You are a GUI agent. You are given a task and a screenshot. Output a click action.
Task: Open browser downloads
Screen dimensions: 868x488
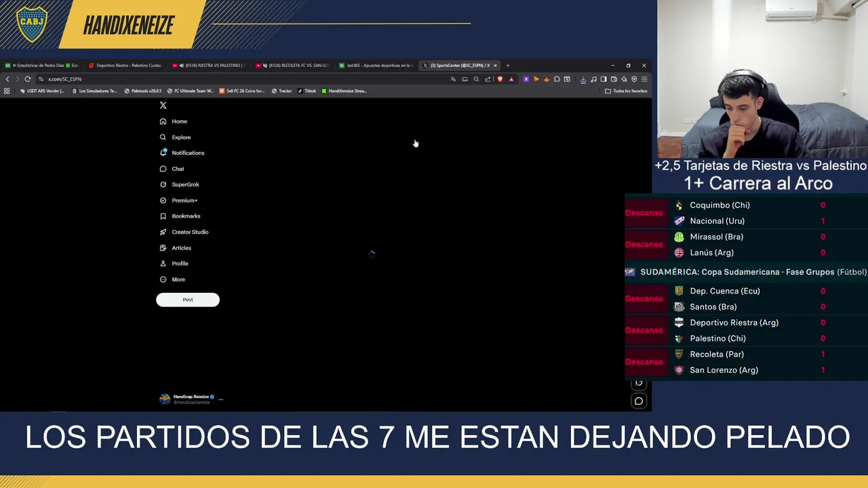[x=583, y=79]
